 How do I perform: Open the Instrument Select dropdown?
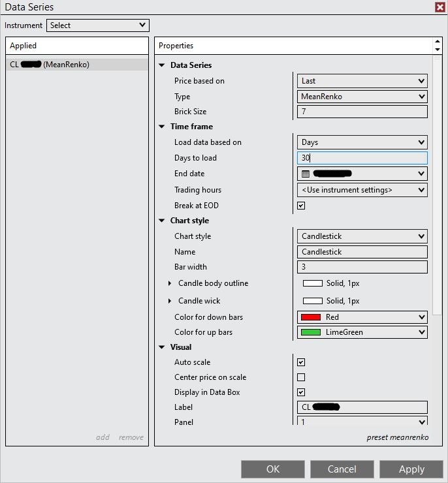98,25
